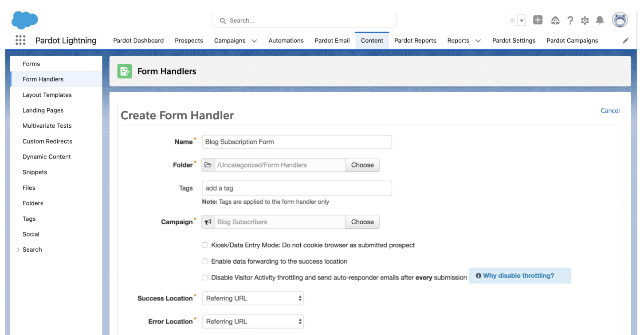
Task: Open the Notifications bell
Action: coord(600,20)
